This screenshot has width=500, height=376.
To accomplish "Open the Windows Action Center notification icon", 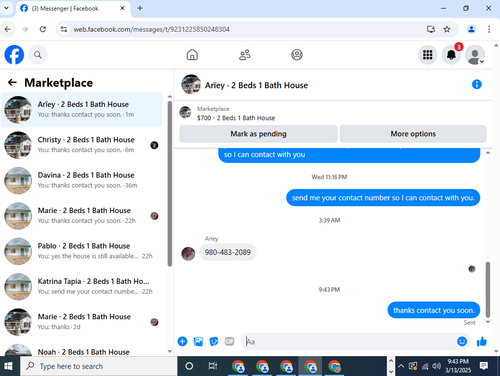I will (484, 366).
